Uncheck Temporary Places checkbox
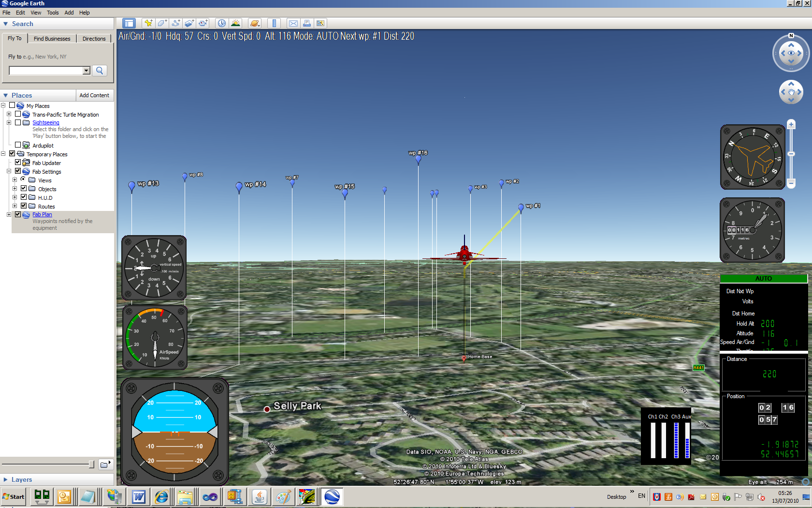 click(x=12, y=153)
